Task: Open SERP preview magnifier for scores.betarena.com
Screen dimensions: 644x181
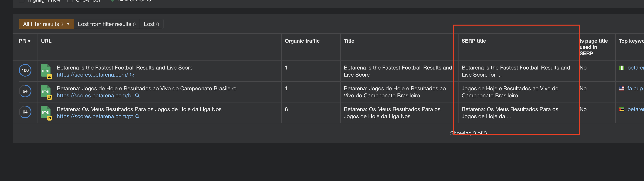Action: pyautogui.click(x=132, y=75)
